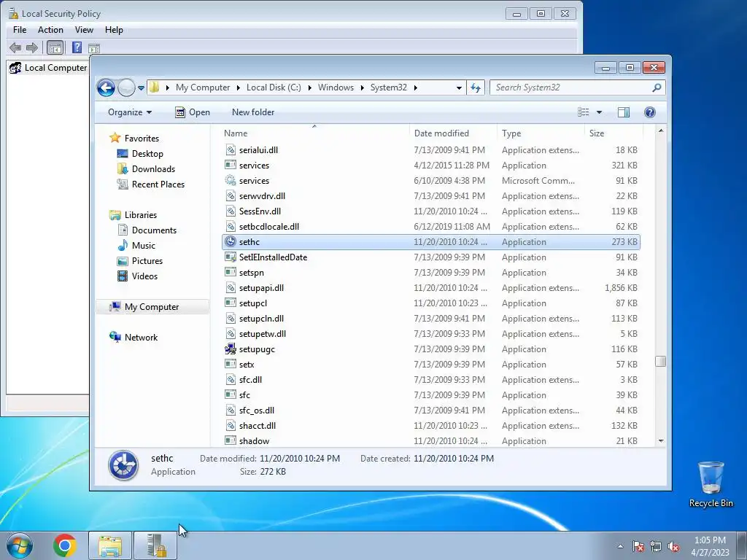Click the change view icon

coord(584,112)
